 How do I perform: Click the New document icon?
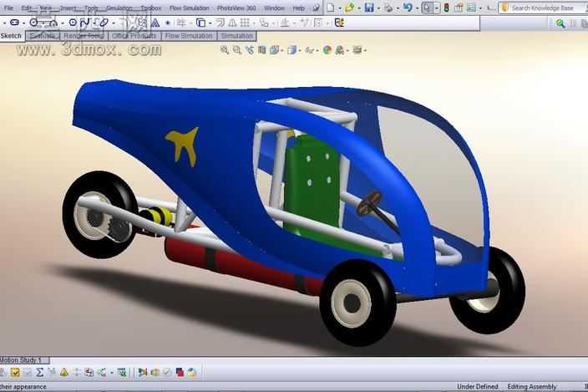point(331,8)
